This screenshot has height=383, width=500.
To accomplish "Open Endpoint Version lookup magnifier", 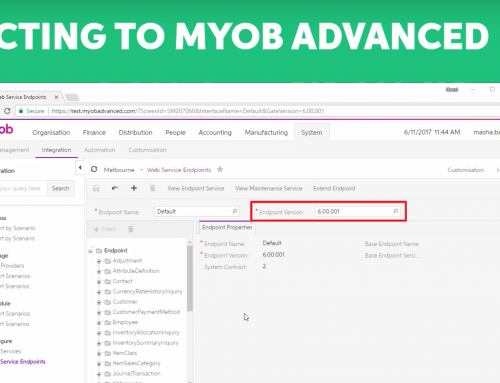I will point(396,211).
